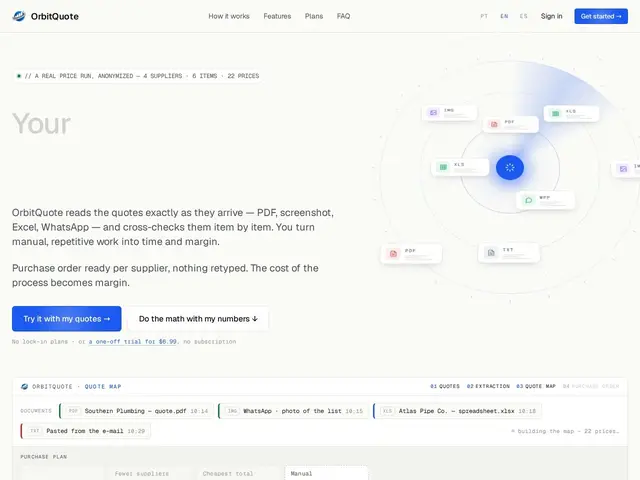
Task: Click the PDF icon card above the blue orb
Action: click(511, 124)
